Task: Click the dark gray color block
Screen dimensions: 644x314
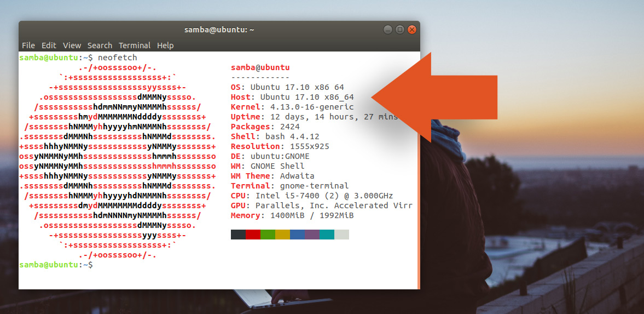Action: [x=238, y=235]
